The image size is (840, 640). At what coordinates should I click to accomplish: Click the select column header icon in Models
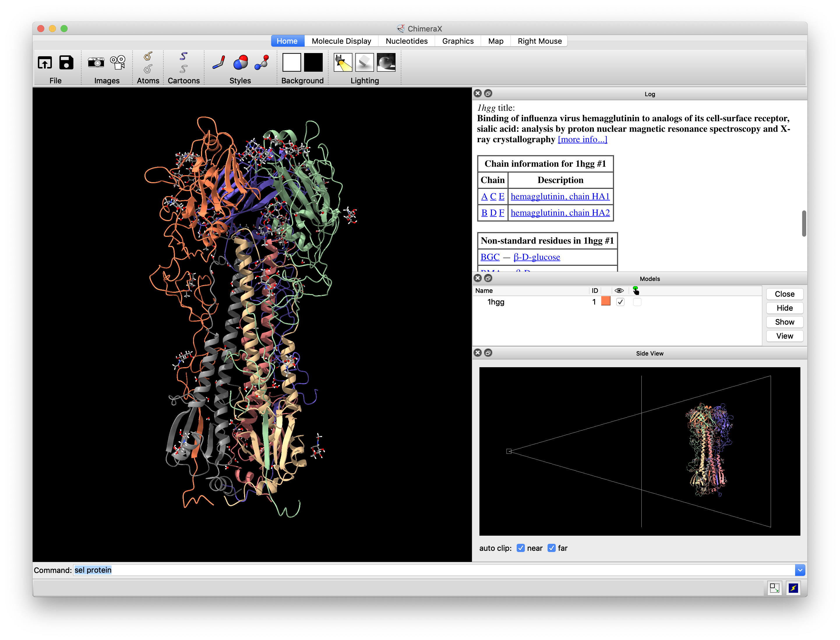click(636, 291)
